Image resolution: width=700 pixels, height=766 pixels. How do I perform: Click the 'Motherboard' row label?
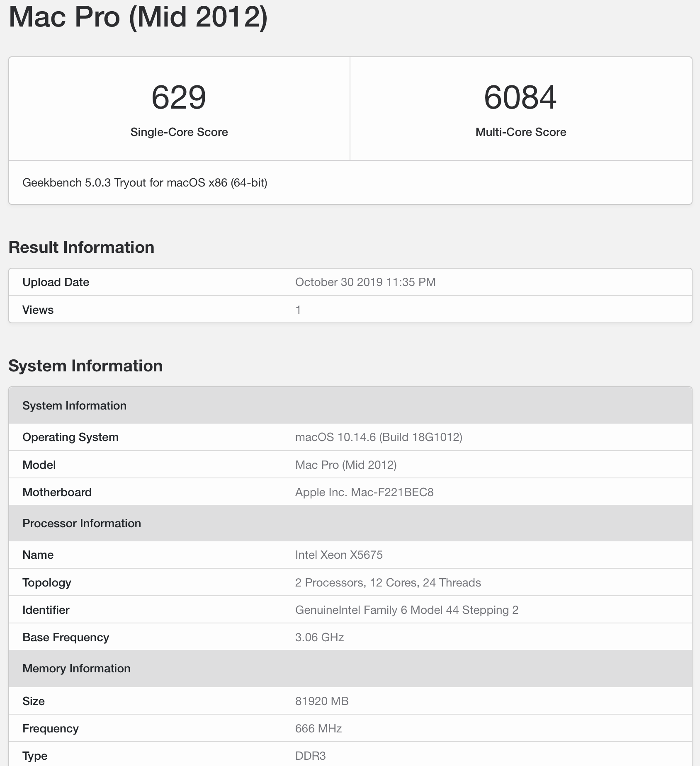point(57,492)
